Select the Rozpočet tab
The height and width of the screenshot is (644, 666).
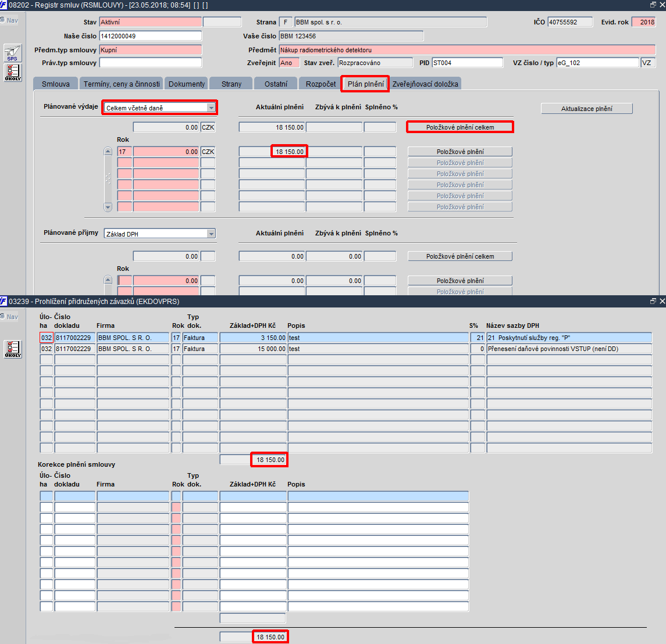point(320,84)
